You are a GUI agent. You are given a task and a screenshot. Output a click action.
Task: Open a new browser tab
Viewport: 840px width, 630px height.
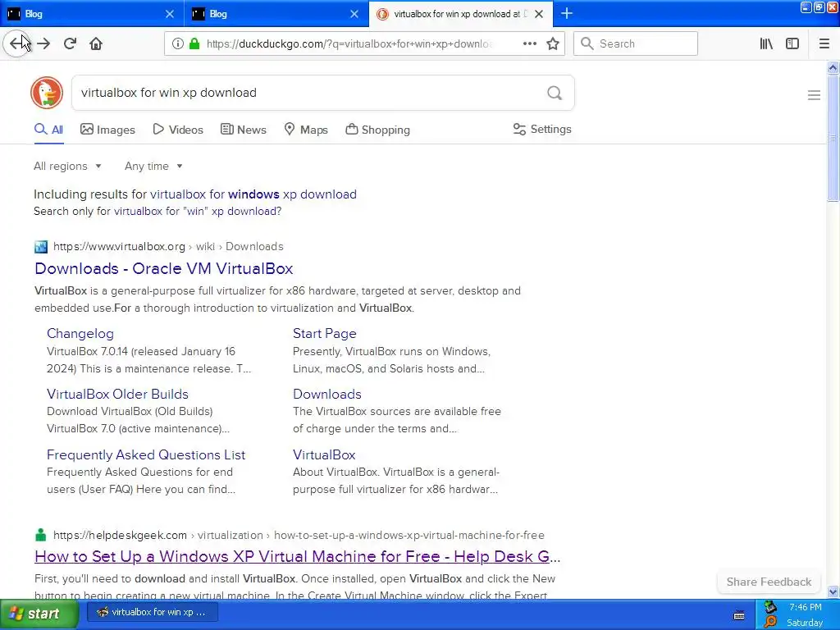click(566, 13)
